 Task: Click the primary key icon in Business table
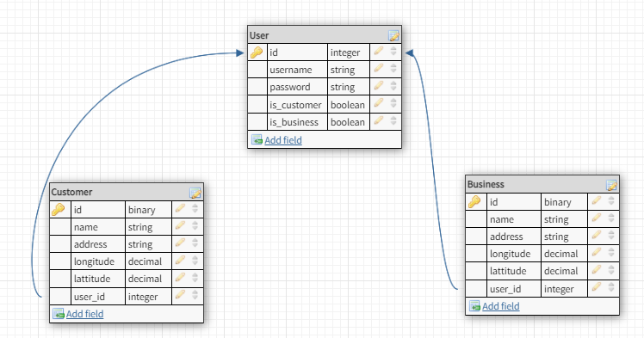tap(474, 202)
